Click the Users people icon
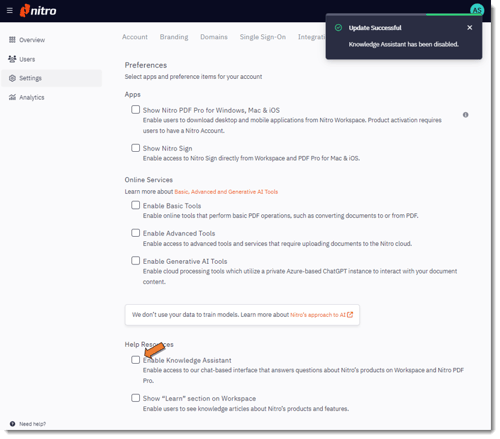This screenshot has width=500, height=439. point(12,59)
